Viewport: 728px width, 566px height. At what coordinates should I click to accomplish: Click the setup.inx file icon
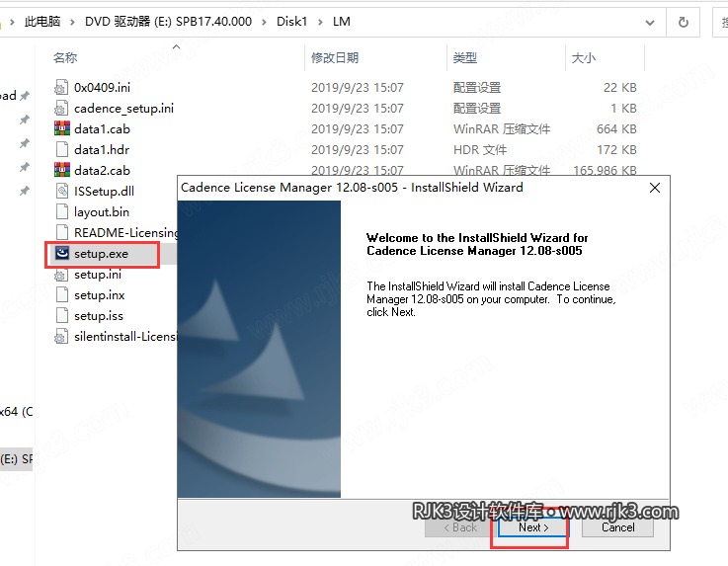(62, 294)
